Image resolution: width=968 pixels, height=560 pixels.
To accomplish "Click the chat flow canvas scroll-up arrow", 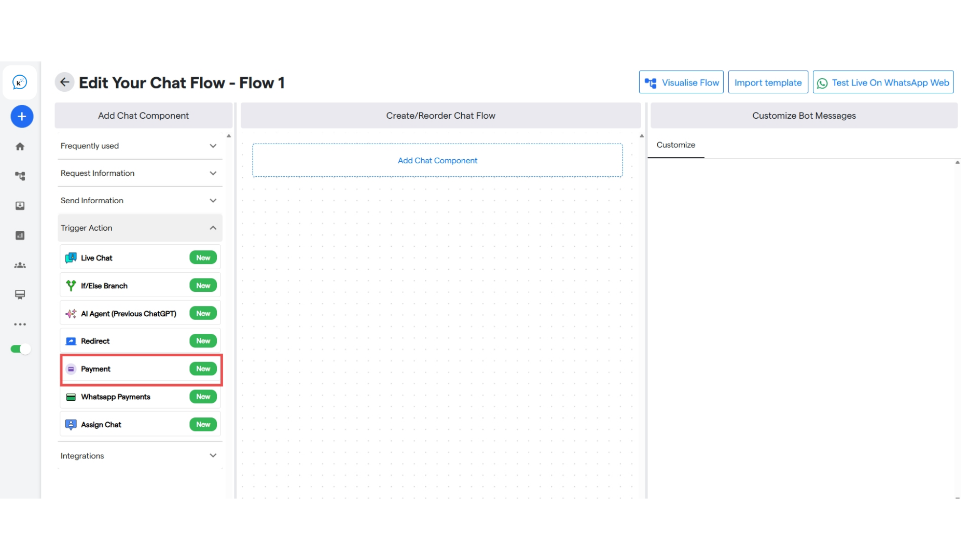I will tap(642, 136).
